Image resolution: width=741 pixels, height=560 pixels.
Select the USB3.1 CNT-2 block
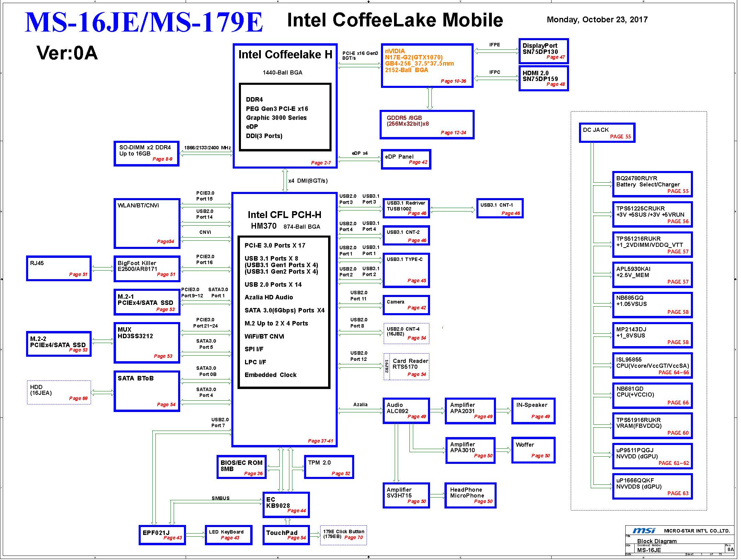[x=406, y=236]
